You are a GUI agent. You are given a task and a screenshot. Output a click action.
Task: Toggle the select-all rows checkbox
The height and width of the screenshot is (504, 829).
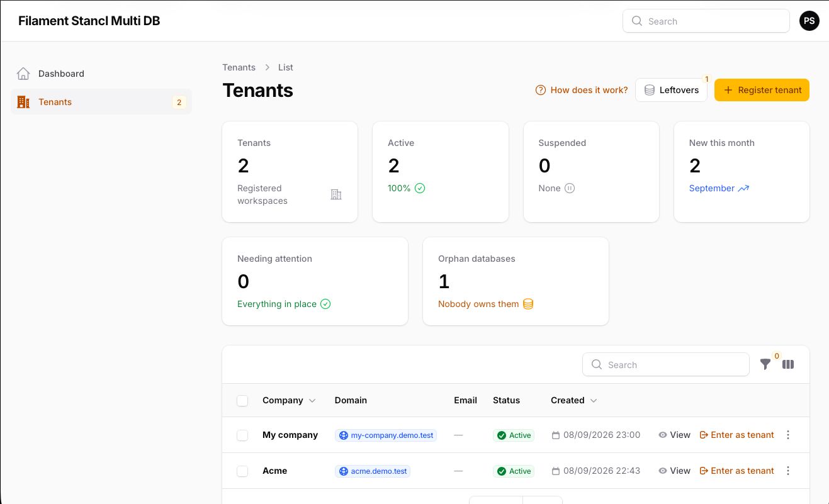pos(242,401)
